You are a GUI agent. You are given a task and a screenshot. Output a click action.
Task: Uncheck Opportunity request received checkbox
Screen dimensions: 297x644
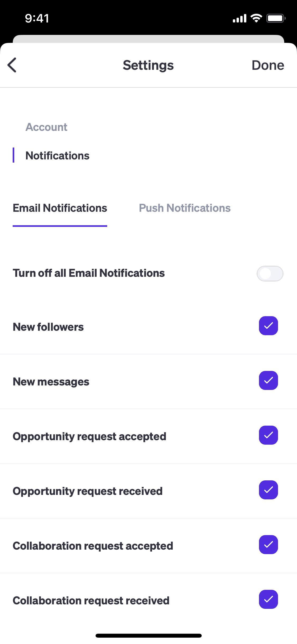click(x=268, y=490)
